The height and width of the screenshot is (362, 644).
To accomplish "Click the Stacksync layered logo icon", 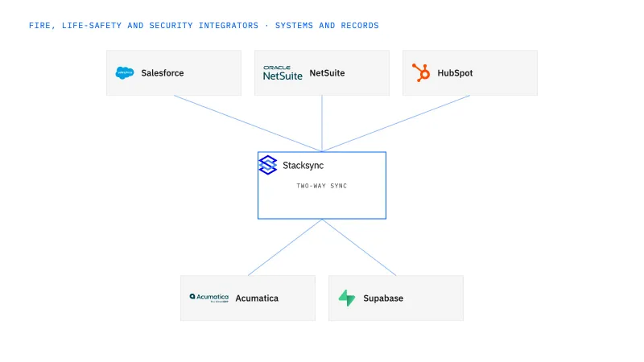I will tap(268, 165).
